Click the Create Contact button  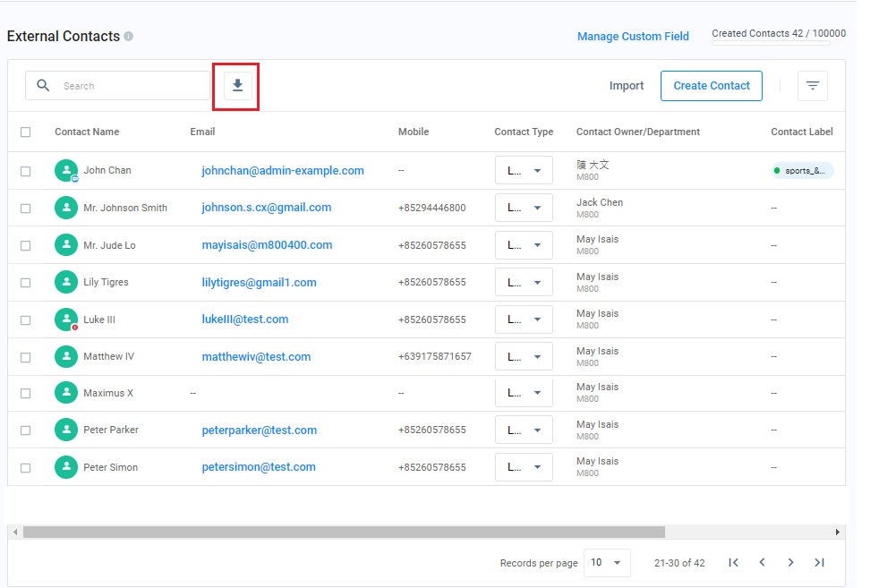coord(712,86)
